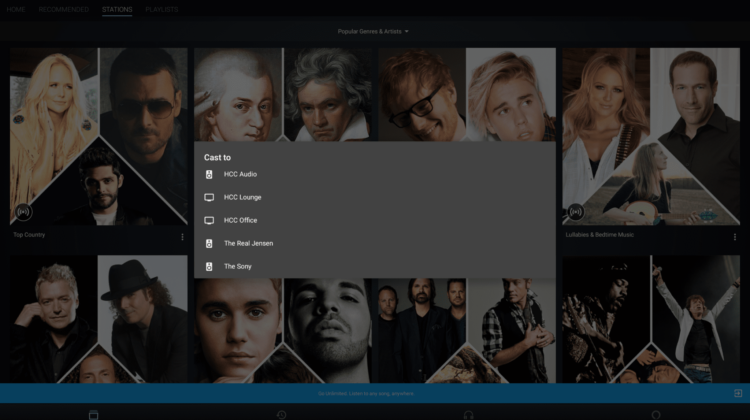The height and width of the screenshot is (420, 750).
Task: Play Lullabies & Bedtime Music radio icon
Action: click(x=576, y=212)
